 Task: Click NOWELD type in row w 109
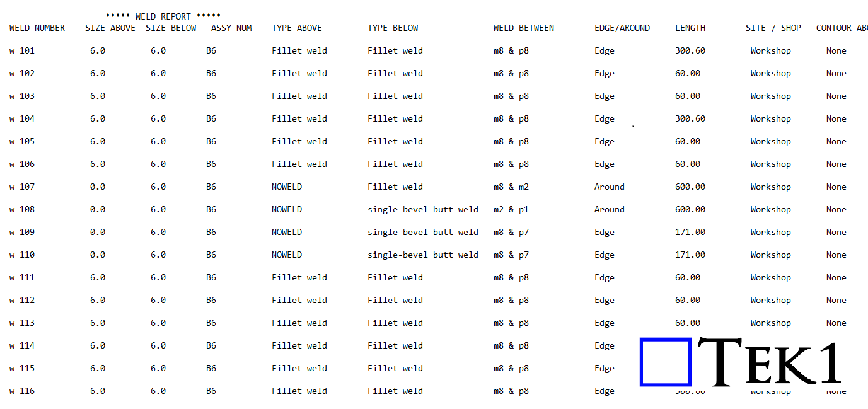point(287,232)
